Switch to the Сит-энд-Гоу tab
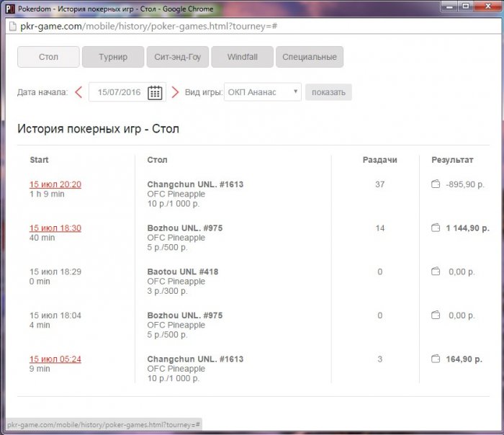This screenshot has height=435, width=504. pyautogui.click(x=178, y=57)
